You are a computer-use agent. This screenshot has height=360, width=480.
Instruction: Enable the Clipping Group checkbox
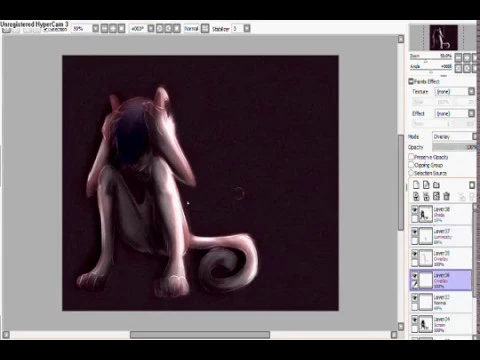point(411,165)
